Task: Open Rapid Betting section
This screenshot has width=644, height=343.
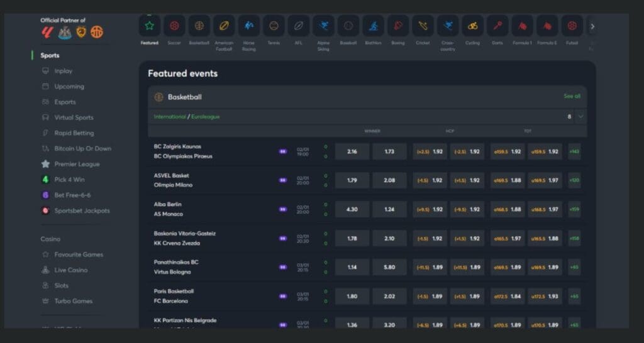Action: point(74,133)
